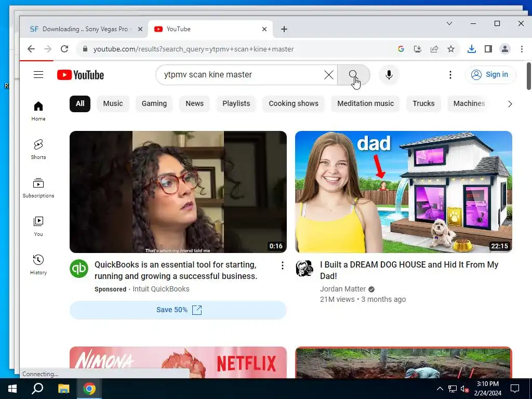Viewport: 532px width, 399px height.
Task: Select the Playlists filter chip
Action: point(236,103)
